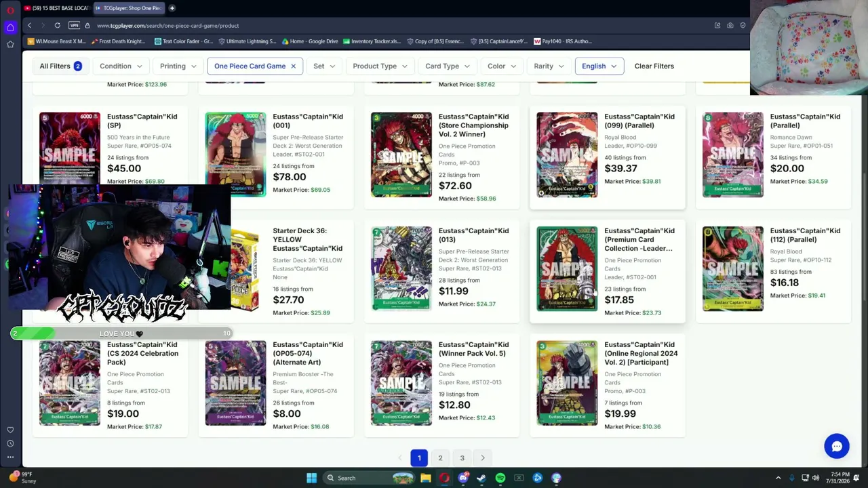This screenshot has height=488, width=868.
Task: Open the sidebar bookmarks star icon
Action: (10, 45)
